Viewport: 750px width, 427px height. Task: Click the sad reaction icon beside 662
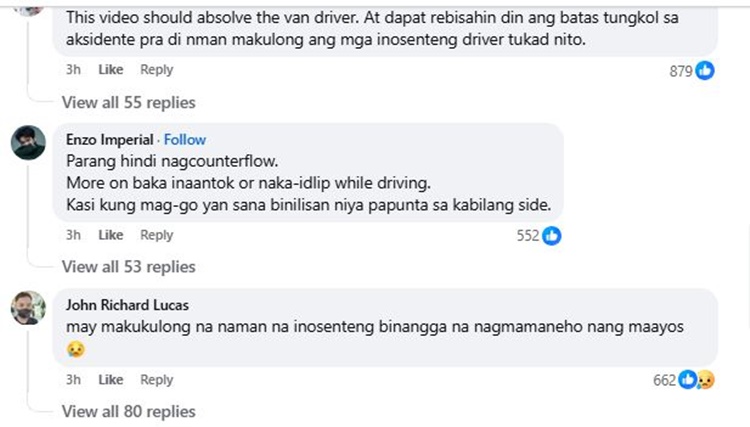click(706, 380)
